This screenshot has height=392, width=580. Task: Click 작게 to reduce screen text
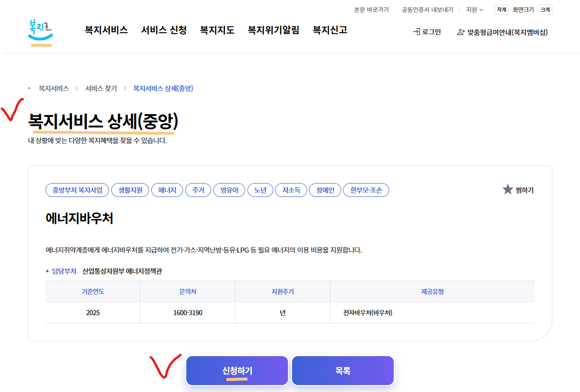point(501,9)
